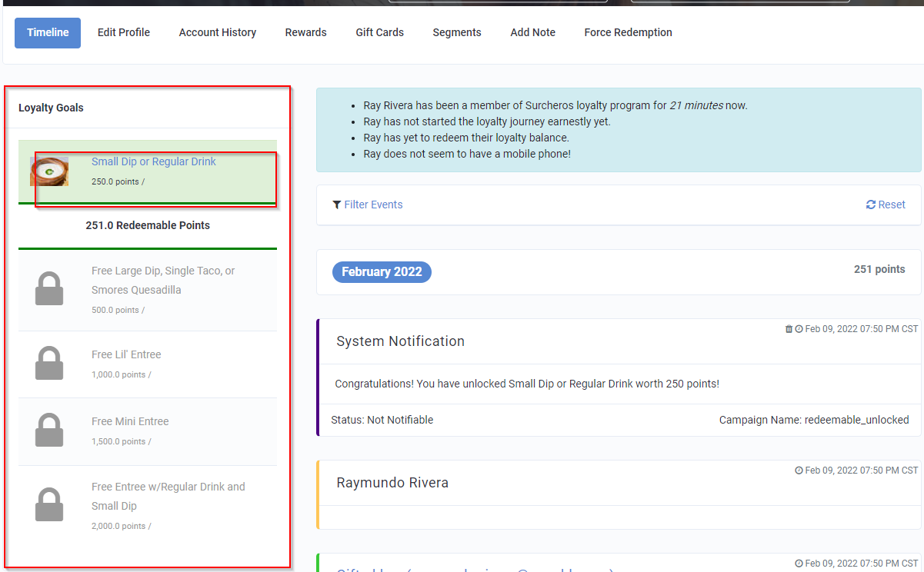924x572 pixels.
Task: Click the dip bowl thumbnail image
Action: (x=49, y=171)
